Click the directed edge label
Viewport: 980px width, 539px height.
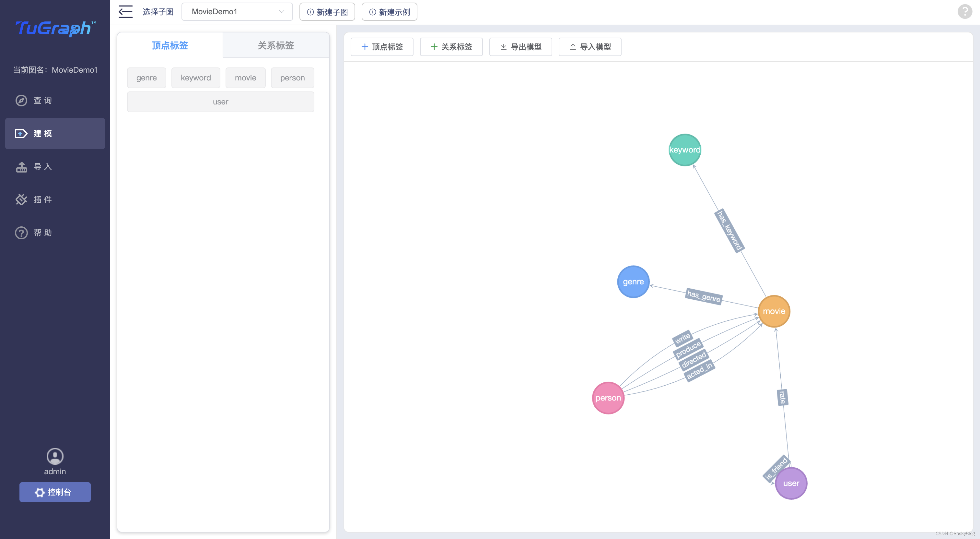pyautogui.click(x=694, y=360)
